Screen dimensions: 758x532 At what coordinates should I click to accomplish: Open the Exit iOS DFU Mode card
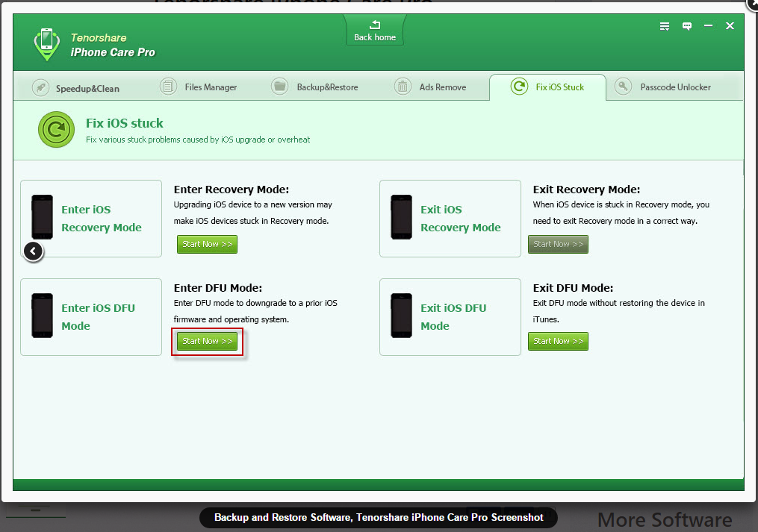click(450, 317)
